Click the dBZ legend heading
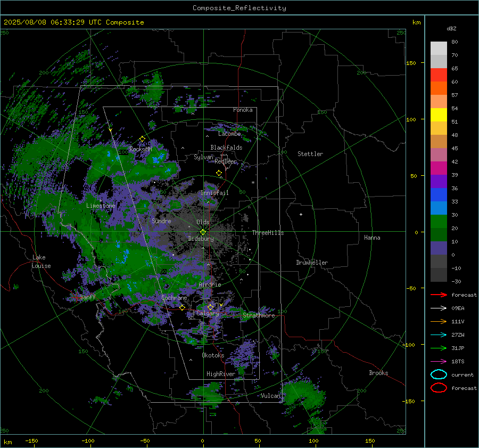Viewport: 479px width, 448px height. pyautogui.click(x=451, y=28)
